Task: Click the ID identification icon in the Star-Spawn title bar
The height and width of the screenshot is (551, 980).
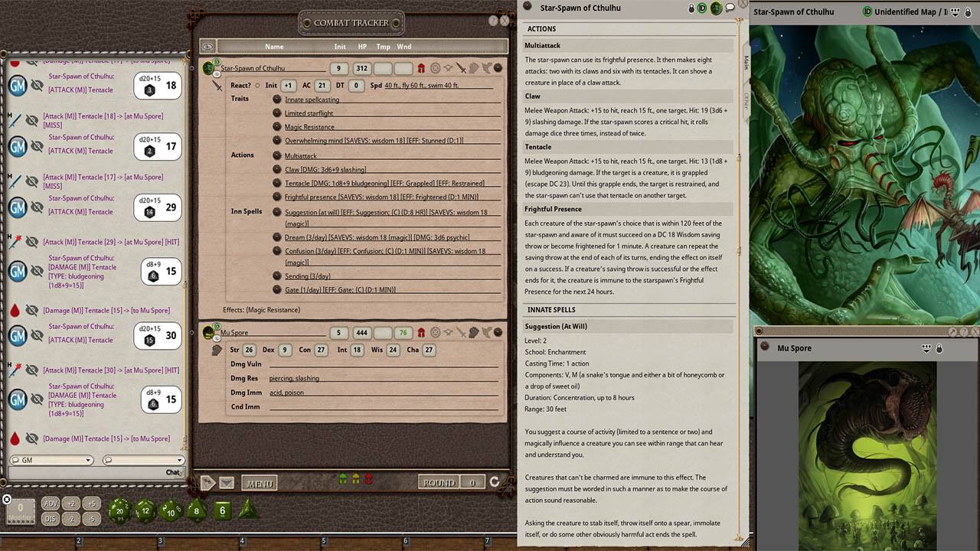Action: pyautogui.click(x=702, y=7)
